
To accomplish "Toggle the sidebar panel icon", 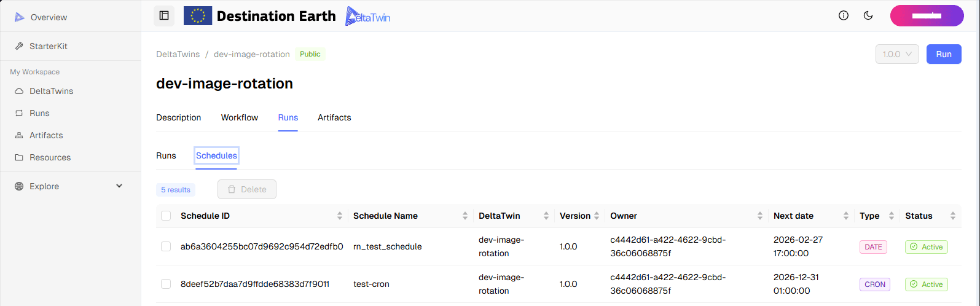I will (x=164, y=16).
